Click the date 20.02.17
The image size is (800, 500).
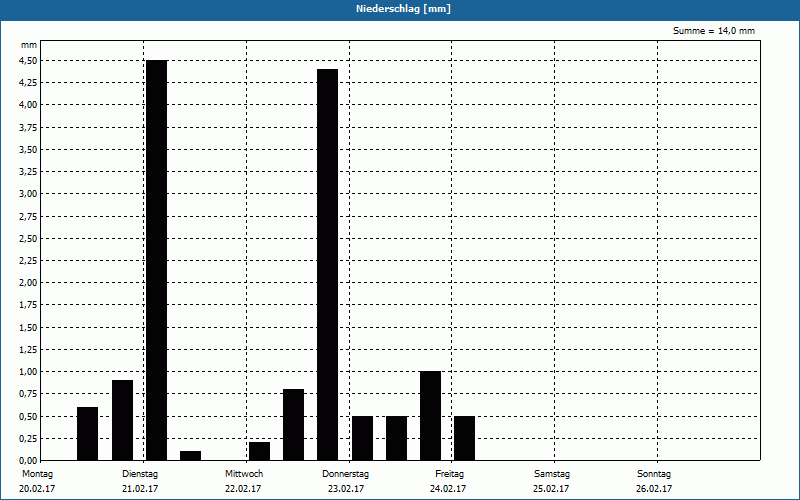point(37,489)
